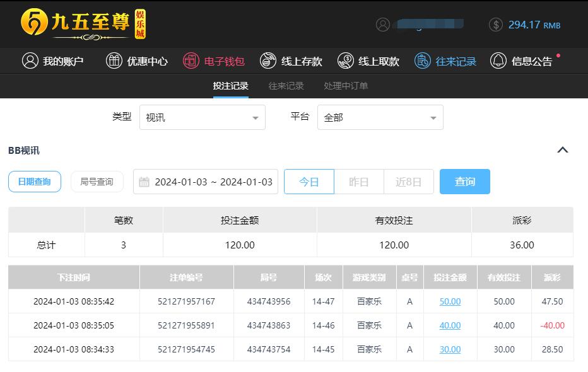Viewport: 588px width, 372px height.
Task: Open 电子钱包 wallet icon
Action: pos(191,61)
